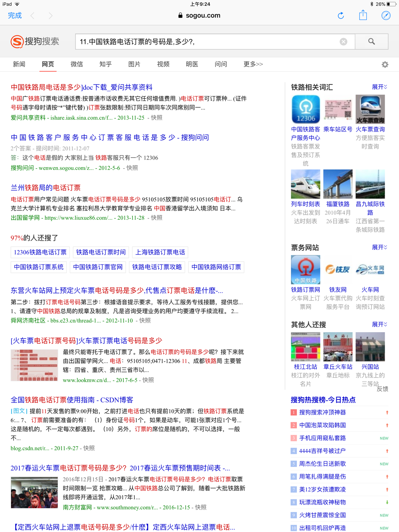
Task: Switch to the 图片 tab
Action: click(x=134, y=64)
